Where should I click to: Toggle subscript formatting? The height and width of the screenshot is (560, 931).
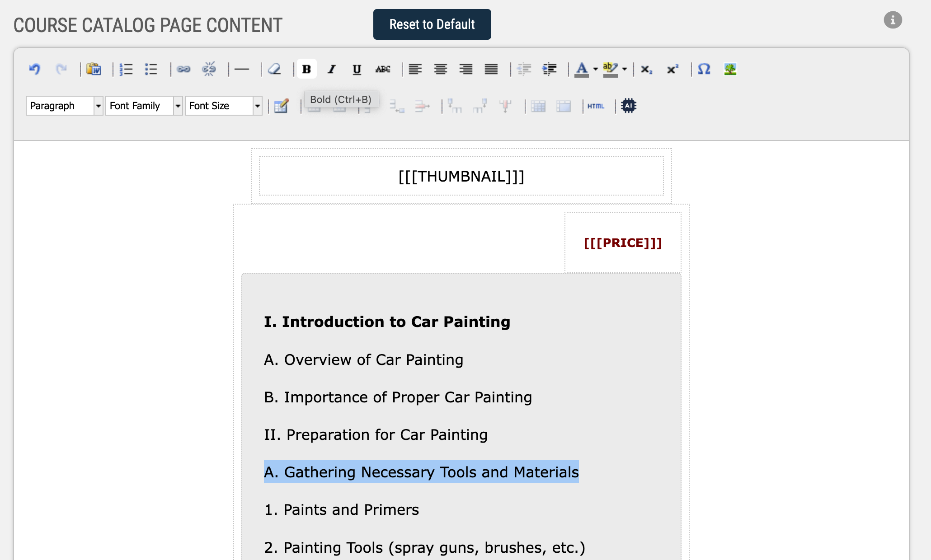pos(647,69)
